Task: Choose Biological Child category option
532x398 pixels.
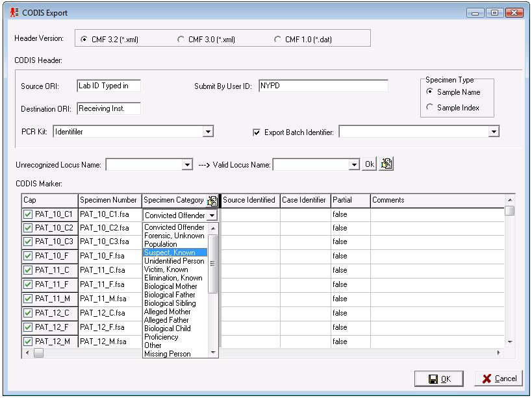Action: 174,329
